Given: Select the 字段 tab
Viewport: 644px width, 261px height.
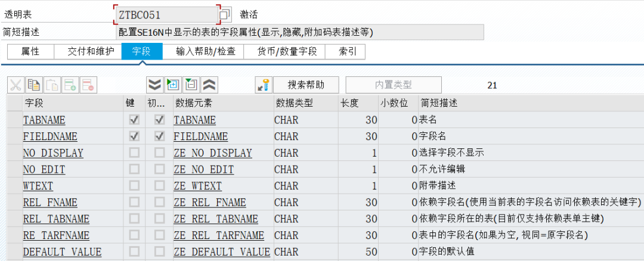Looking at the screenshot, I should 142,52.
